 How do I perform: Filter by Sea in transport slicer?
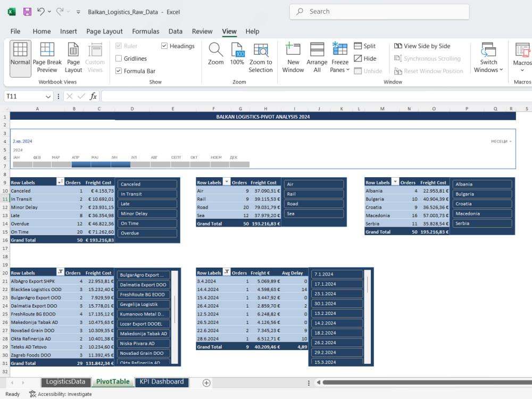pos(314,214)
